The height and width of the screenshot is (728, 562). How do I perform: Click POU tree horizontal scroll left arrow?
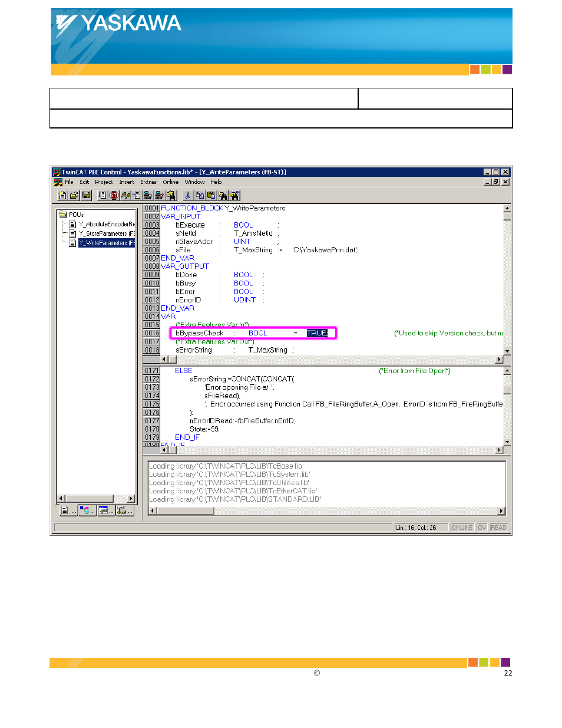[x=61, y=499]
